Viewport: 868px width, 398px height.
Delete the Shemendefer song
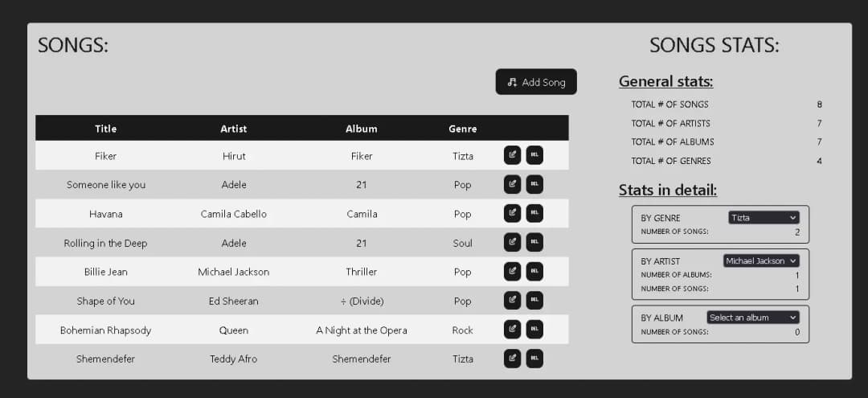tap(534, 358)
